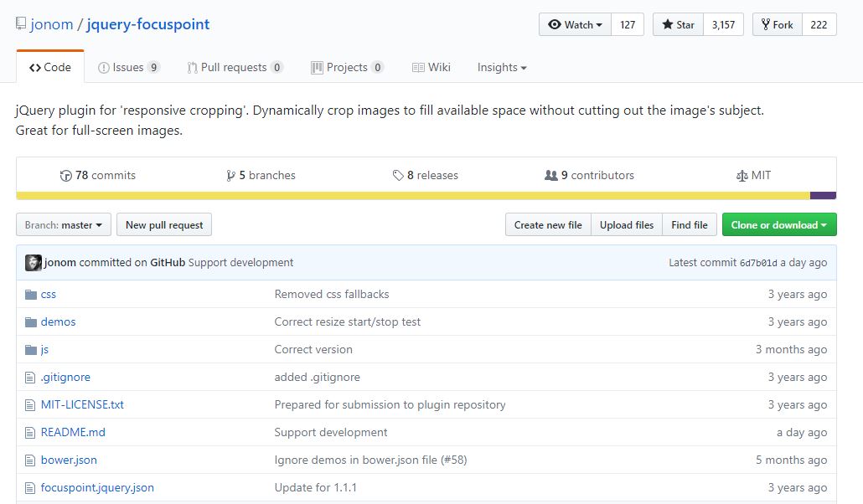Open 'Correct resize start/stop test' commit message
Screen dimensions: 863x504
347,321
